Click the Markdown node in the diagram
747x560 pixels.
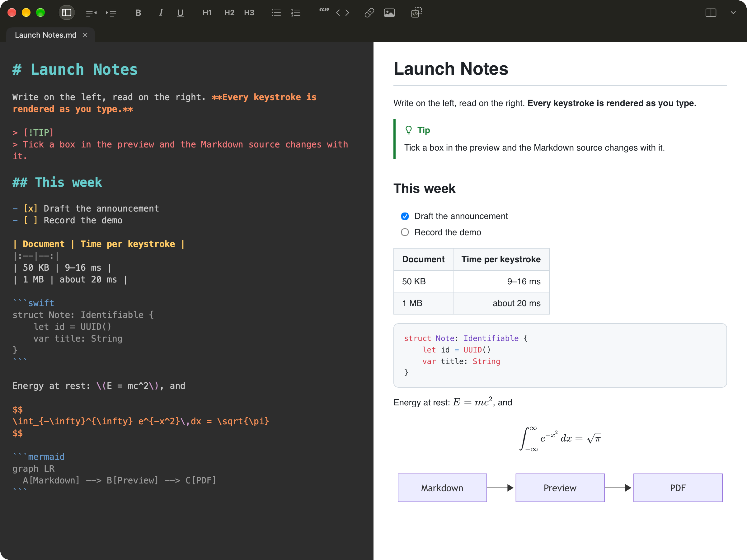[442, 488]
